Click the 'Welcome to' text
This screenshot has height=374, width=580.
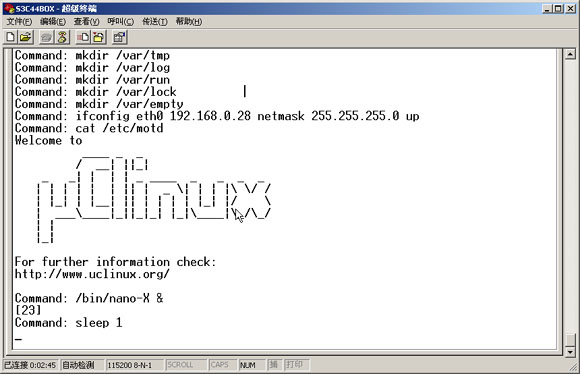tap(48, 141)
